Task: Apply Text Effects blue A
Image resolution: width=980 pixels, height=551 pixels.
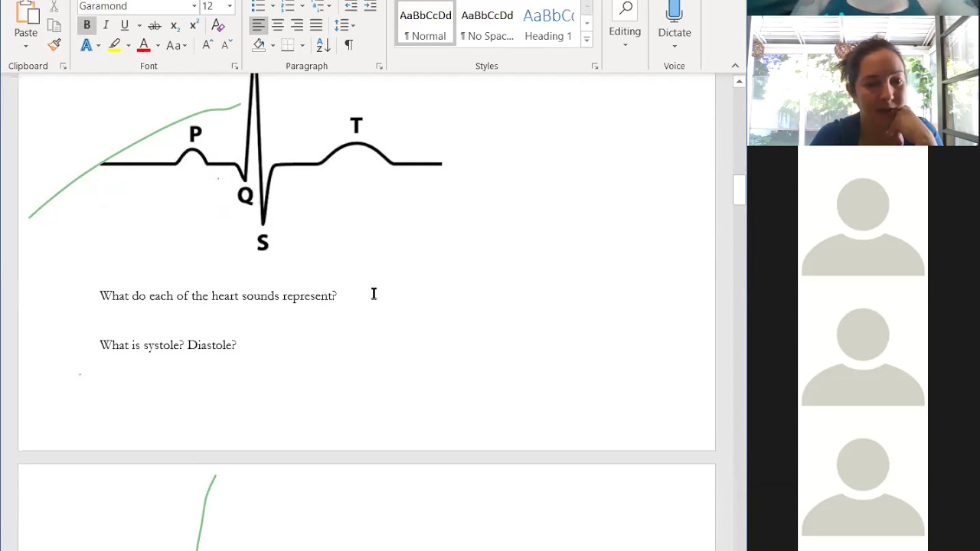Action: [86, 45]
